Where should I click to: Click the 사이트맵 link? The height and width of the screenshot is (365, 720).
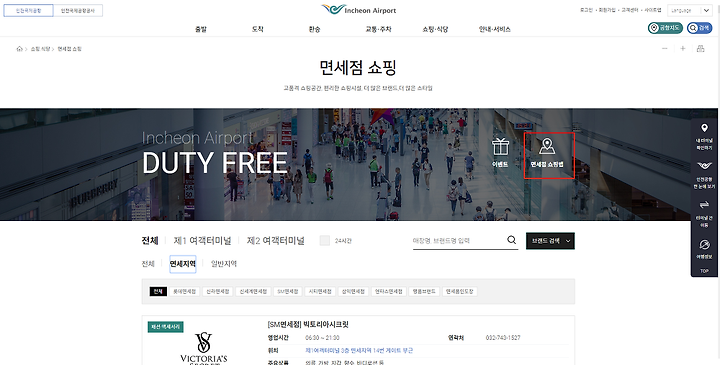(652, 10)
